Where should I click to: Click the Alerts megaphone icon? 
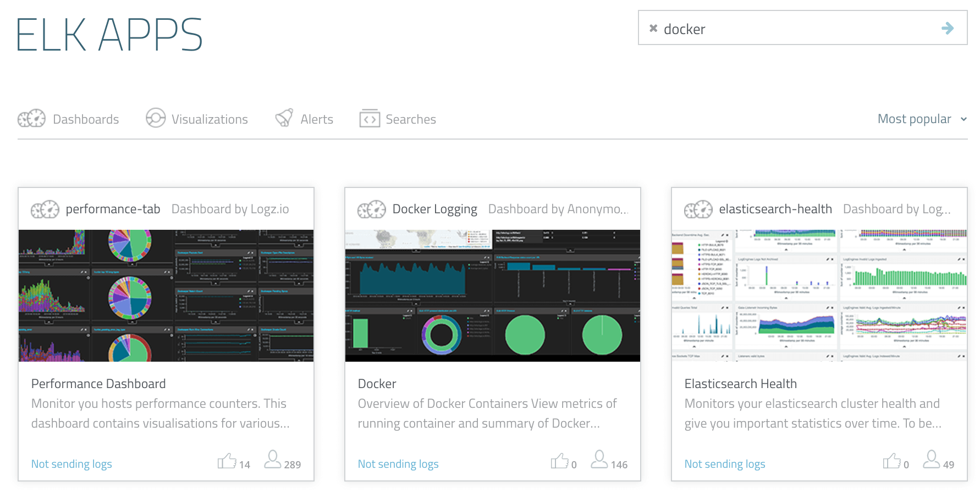point(284,118)
